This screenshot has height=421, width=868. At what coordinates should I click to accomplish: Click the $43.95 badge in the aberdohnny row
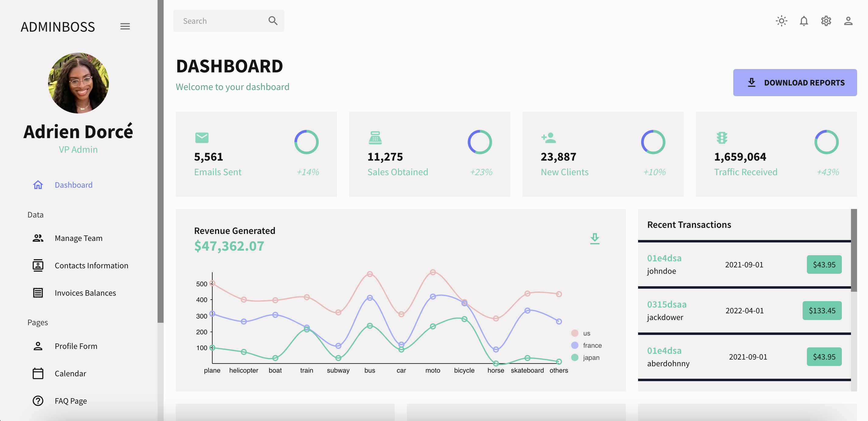click(x=824, y=357)
